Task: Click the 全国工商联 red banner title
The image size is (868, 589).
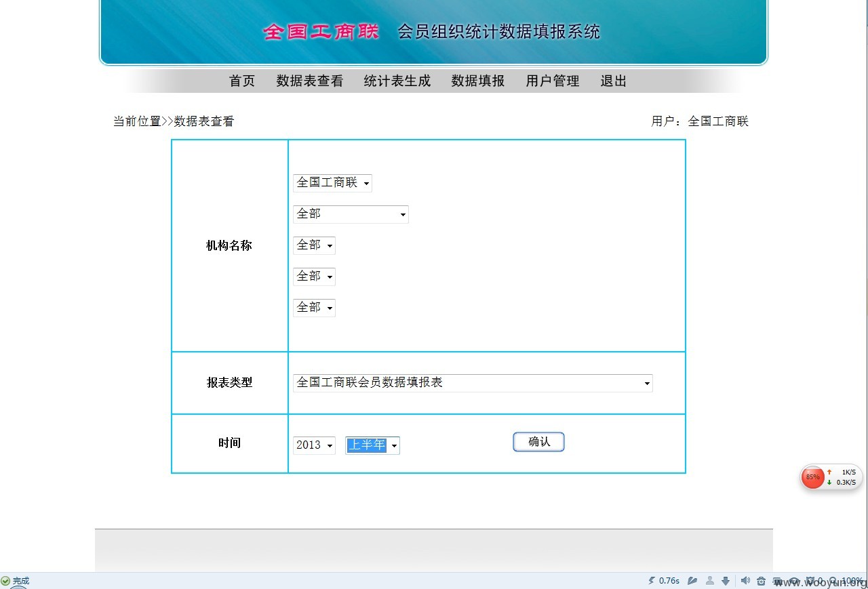Action: [321, 32]
